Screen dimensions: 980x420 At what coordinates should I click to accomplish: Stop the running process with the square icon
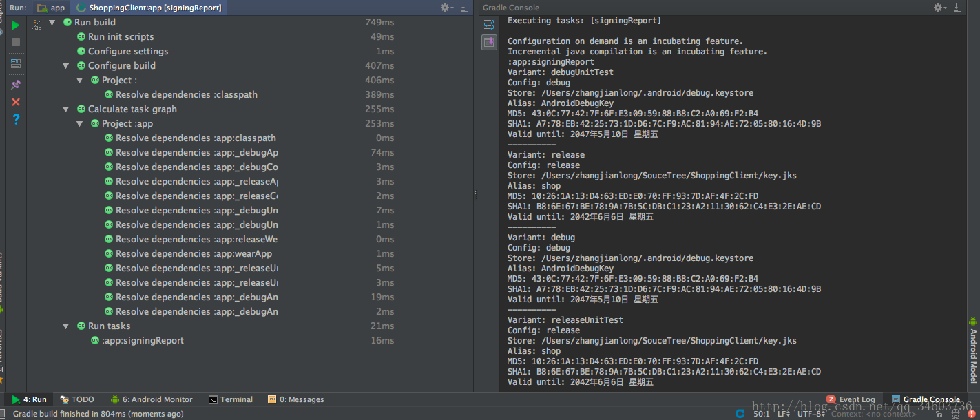(16, 42)
